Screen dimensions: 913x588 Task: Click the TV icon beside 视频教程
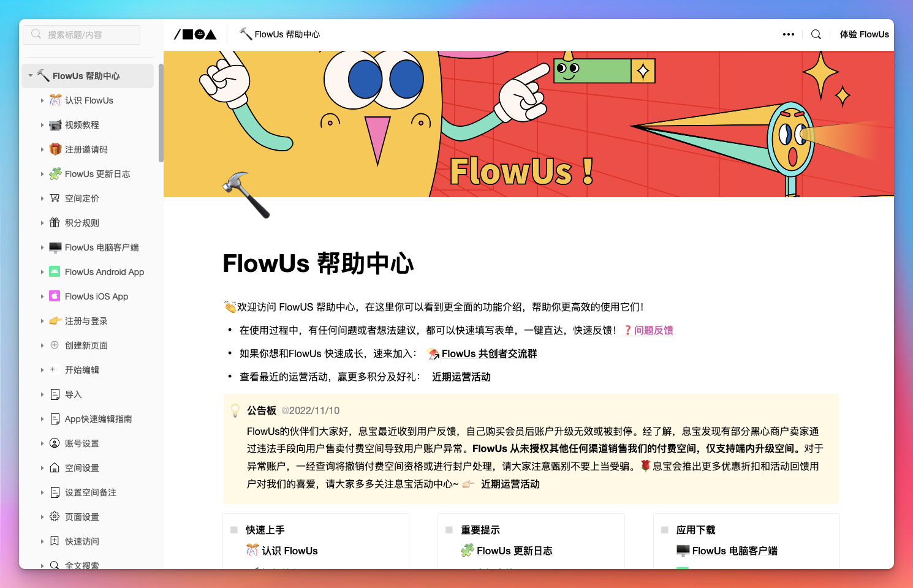pyautogui.click(x=54, y=125)
